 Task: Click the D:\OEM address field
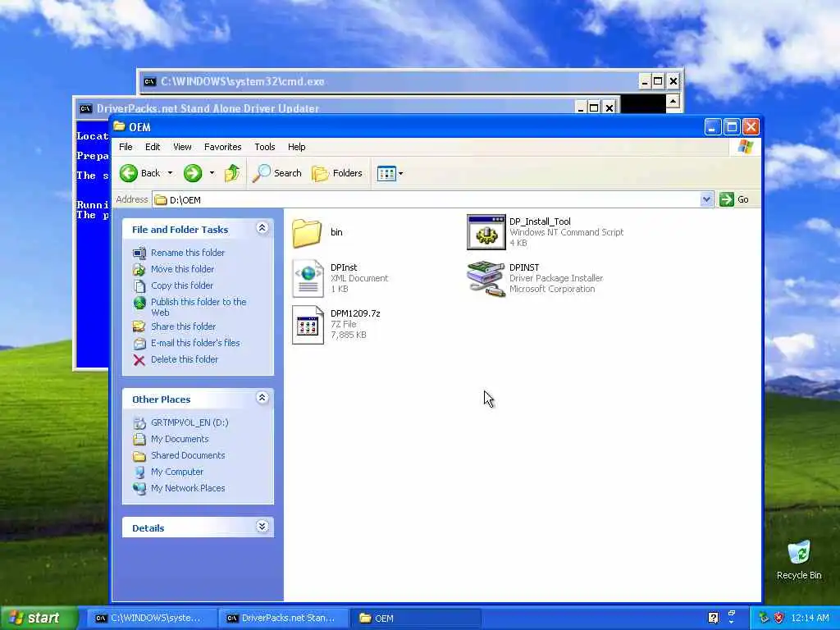point(433,199)
